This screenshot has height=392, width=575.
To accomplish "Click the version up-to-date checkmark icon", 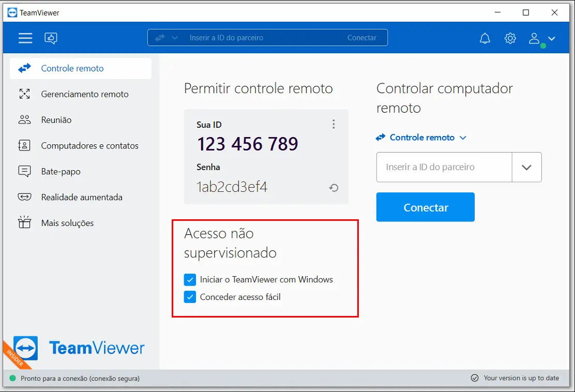I will [x=475, y=378].
